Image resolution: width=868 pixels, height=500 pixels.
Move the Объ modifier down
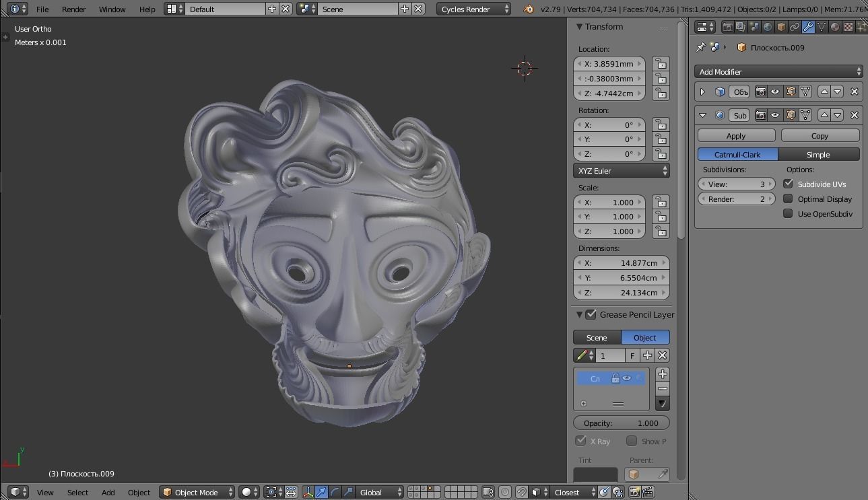pos(838,92)
